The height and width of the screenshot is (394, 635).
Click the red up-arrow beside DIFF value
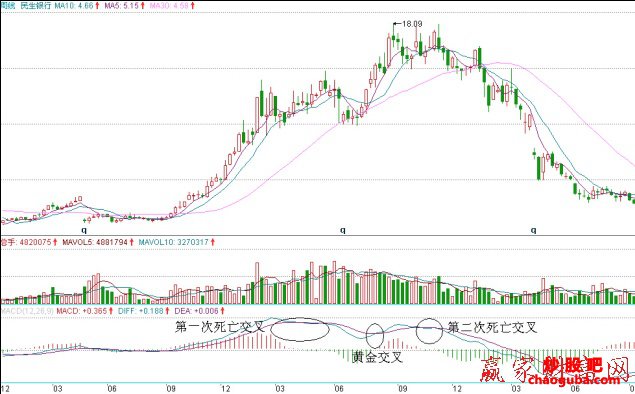tap(167, 311)
